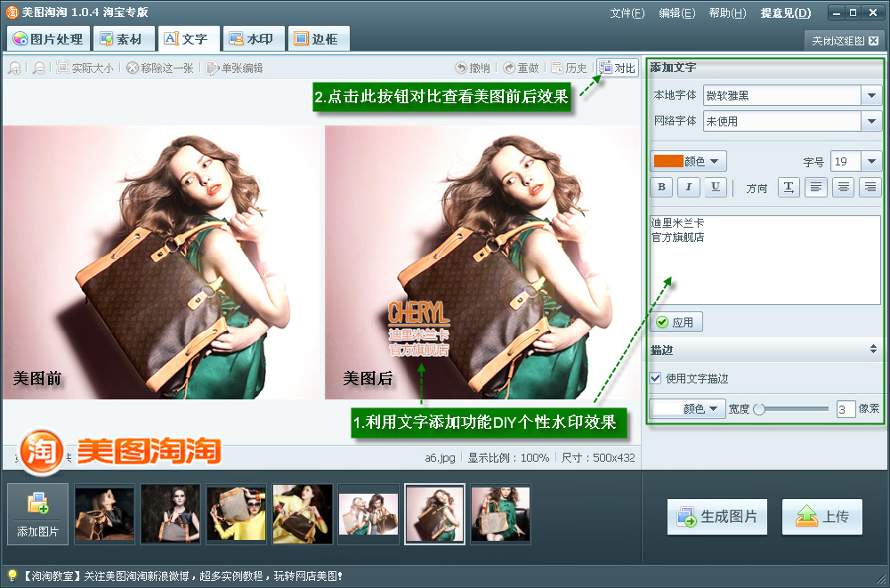Click the 添加图片 add image button

tap(38, 514)
